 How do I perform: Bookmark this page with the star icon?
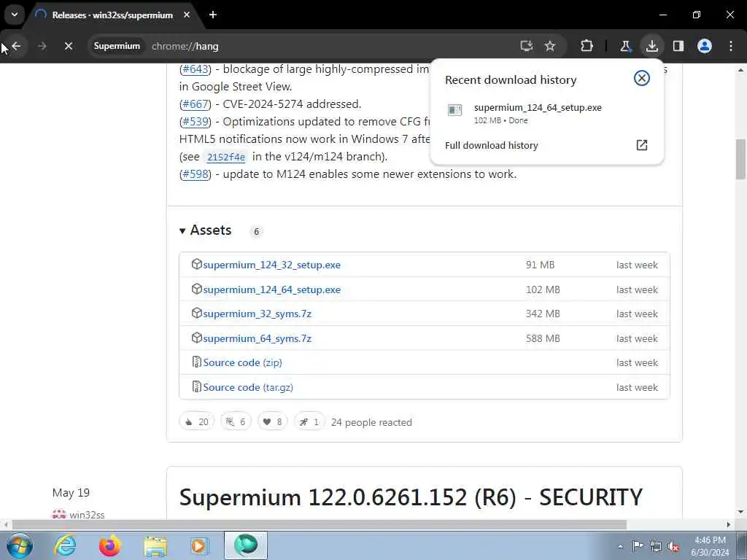[x=550, y=46]
